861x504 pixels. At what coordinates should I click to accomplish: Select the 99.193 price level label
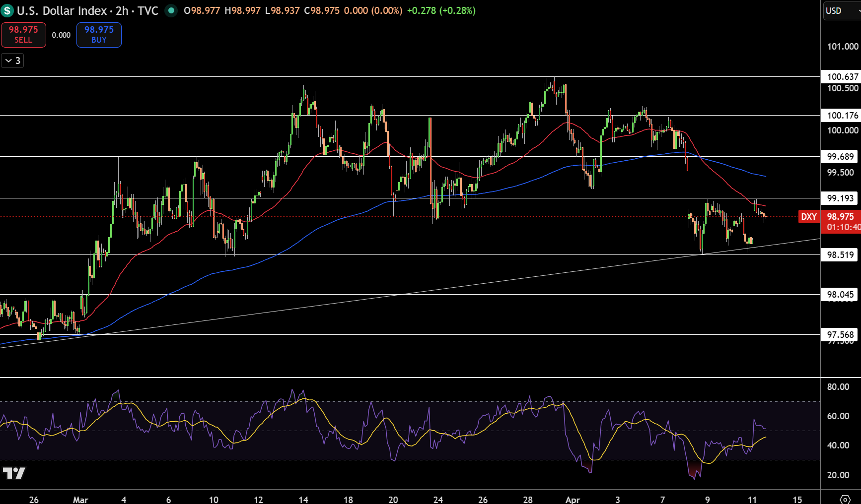coord(840,198)
